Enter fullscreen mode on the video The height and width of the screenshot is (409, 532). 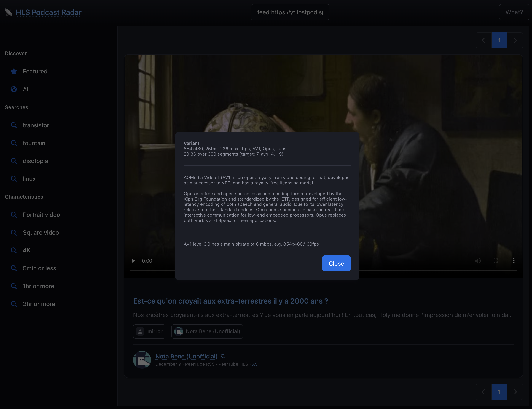(496, 261)
